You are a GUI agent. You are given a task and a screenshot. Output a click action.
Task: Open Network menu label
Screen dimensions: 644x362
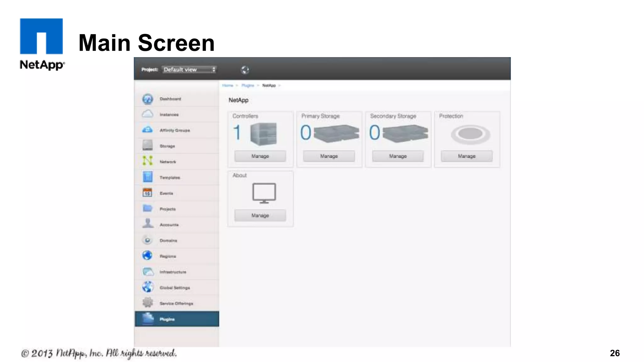point(168,162)
